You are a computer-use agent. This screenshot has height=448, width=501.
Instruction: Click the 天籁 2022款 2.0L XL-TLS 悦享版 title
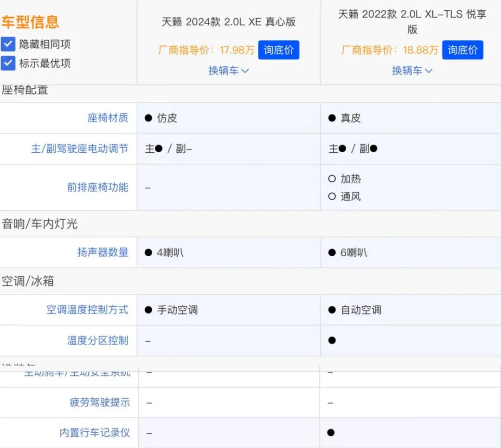412,21
